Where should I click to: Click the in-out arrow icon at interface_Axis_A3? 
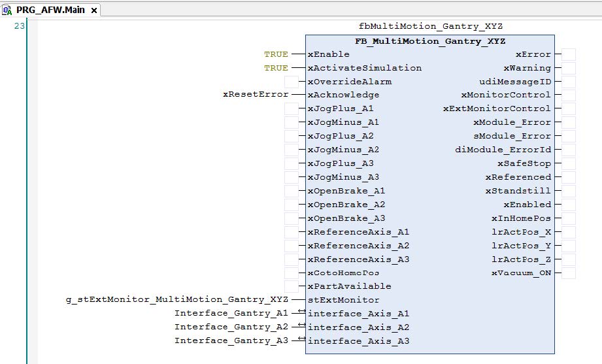click(x=301, y=339)
